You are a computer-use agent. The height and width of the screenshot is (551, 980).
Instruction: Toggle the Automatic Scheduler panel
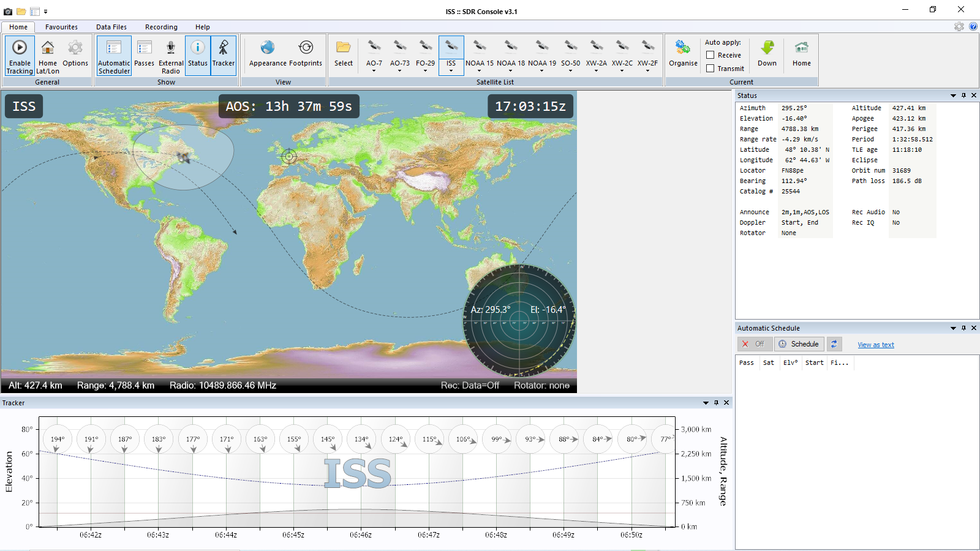pos(114,56)
